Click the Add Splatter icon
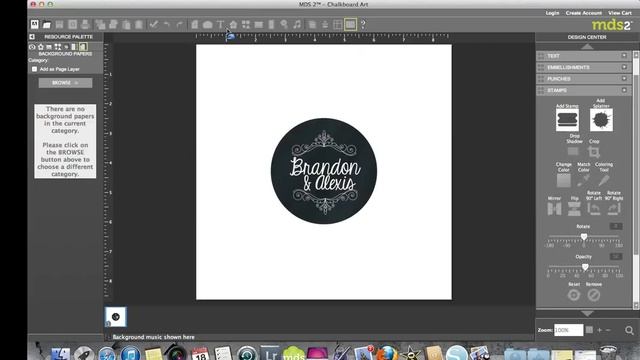This screenshot has width=640, height=360. (x=601, y=120)
